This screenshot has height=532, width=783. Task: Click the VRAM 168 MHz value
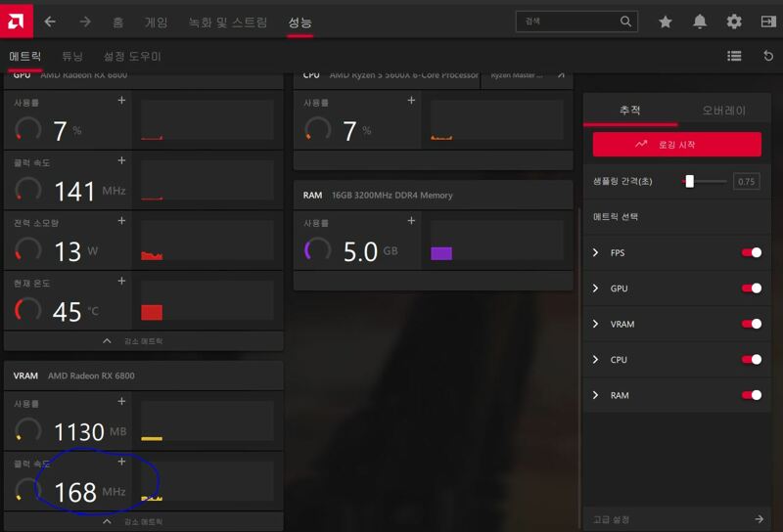click(75, 492)
